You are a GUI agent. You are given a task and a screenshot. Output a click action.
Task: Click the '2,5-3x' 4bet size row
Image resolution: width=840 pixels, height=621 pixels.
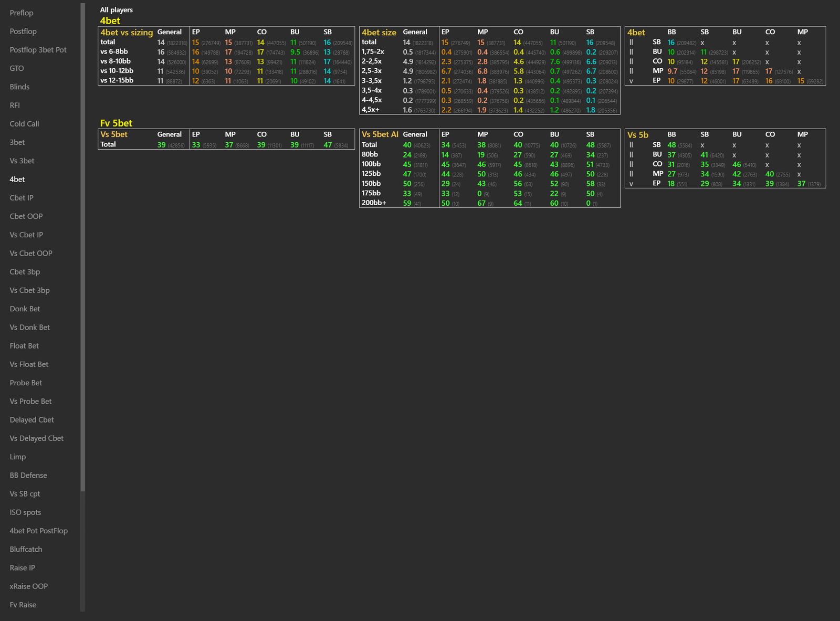(372, 71)
